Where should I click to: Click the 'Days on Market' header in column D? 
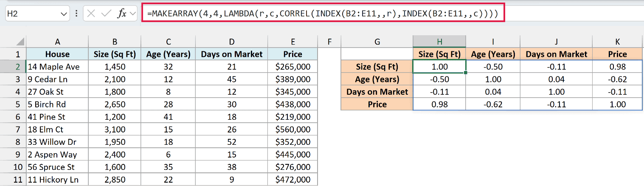tap(232, 54)
